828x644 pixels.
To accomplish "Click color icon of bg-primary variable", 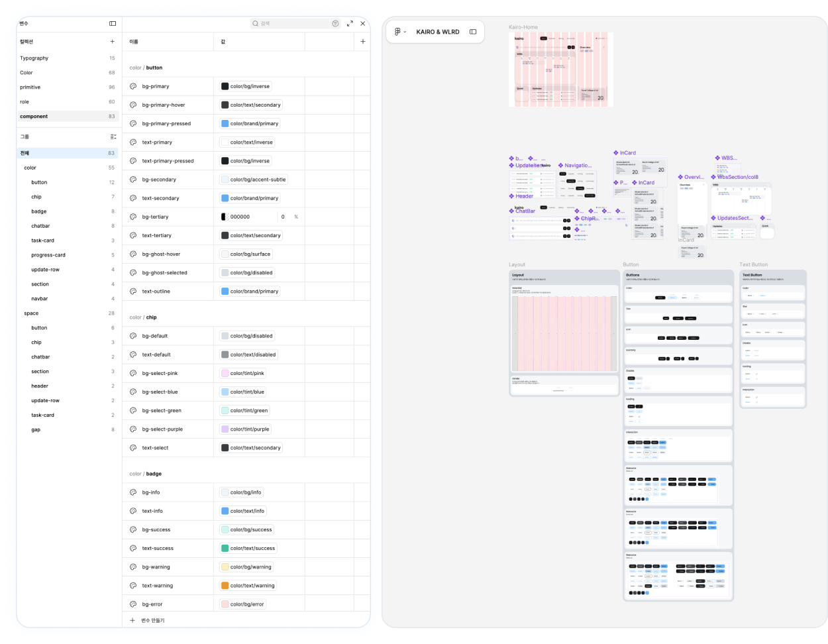I will point(133,86).
